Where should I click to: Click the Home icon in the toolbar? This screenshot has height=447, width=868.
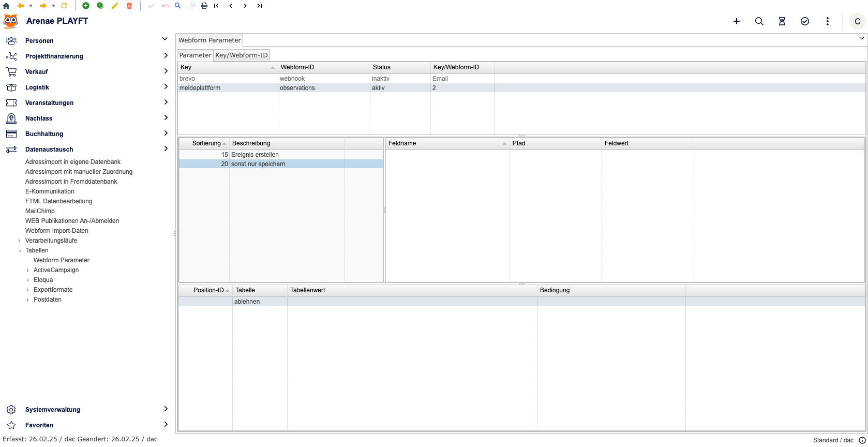(x=6, y=6)
